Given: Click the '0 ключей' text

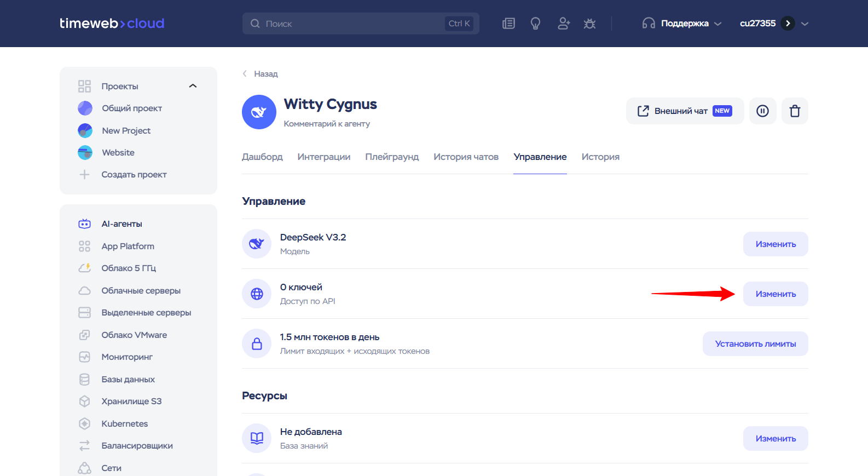Looking at the screenshot, I should [x=301, y=288].
